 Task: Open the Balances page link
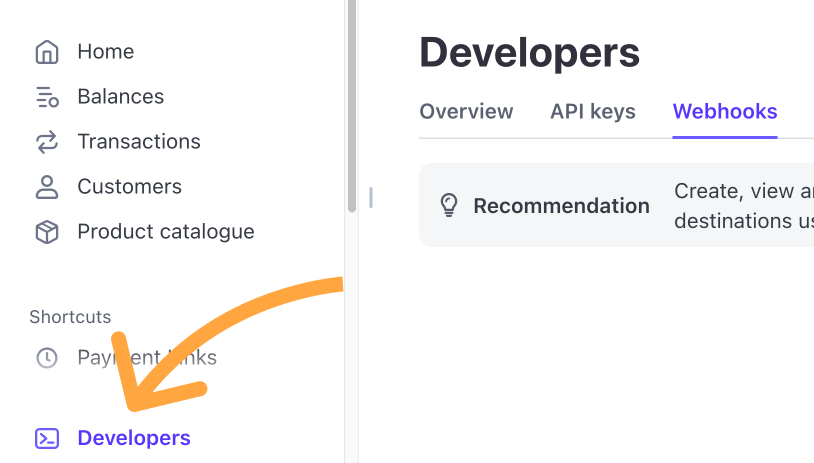click(x=121, y=97)
